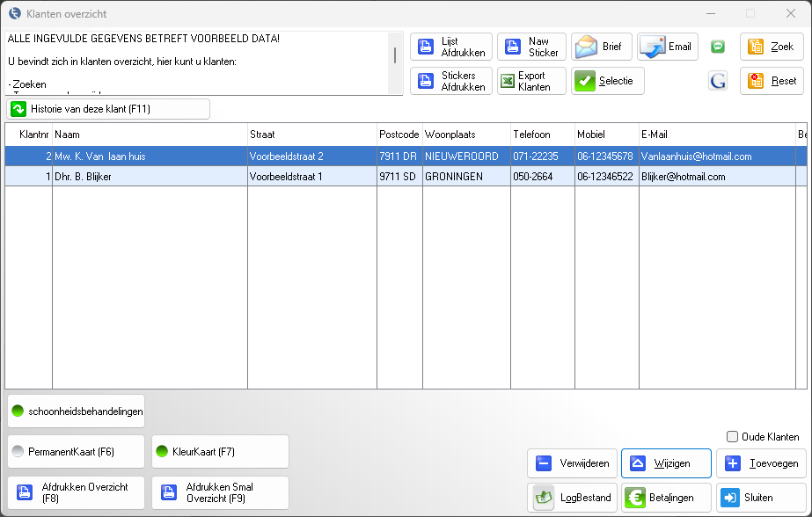Minimize the Klanten overzicht window

coord(711,13)
